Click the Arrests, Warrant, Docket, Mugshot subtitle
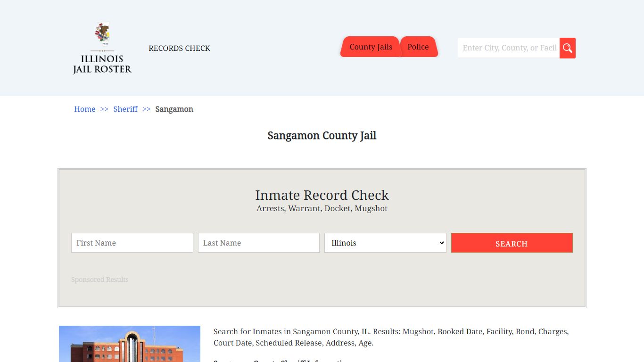The image size is (644, 362). [322, 208]
